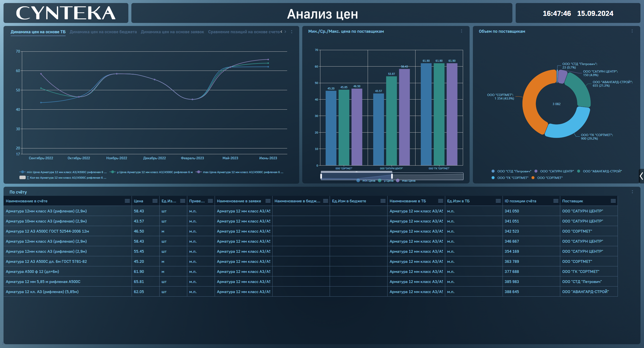The height and width of the screenshot is (348, 644).
Task: Switch to Динамика цен на основе бюджета tab
Action: click(x=103, y=32)
